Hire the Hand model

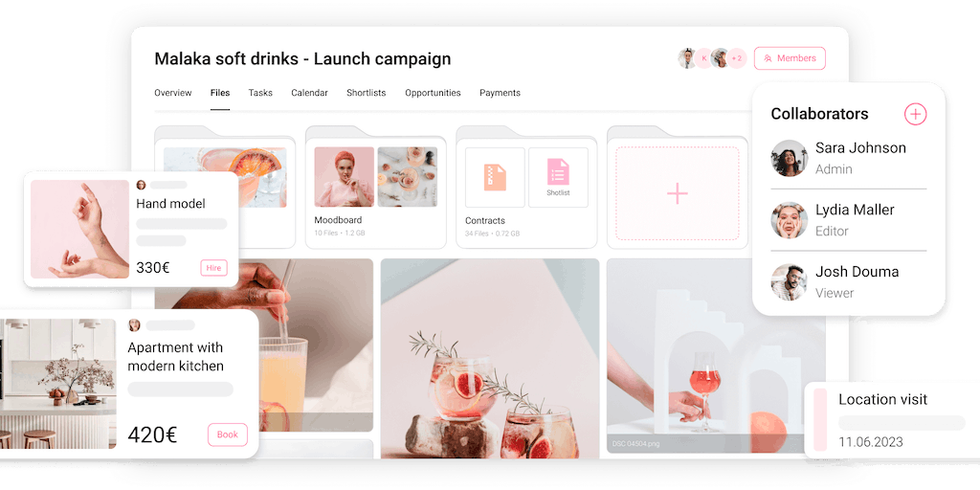pyautogui.click(x=213, y=268)
